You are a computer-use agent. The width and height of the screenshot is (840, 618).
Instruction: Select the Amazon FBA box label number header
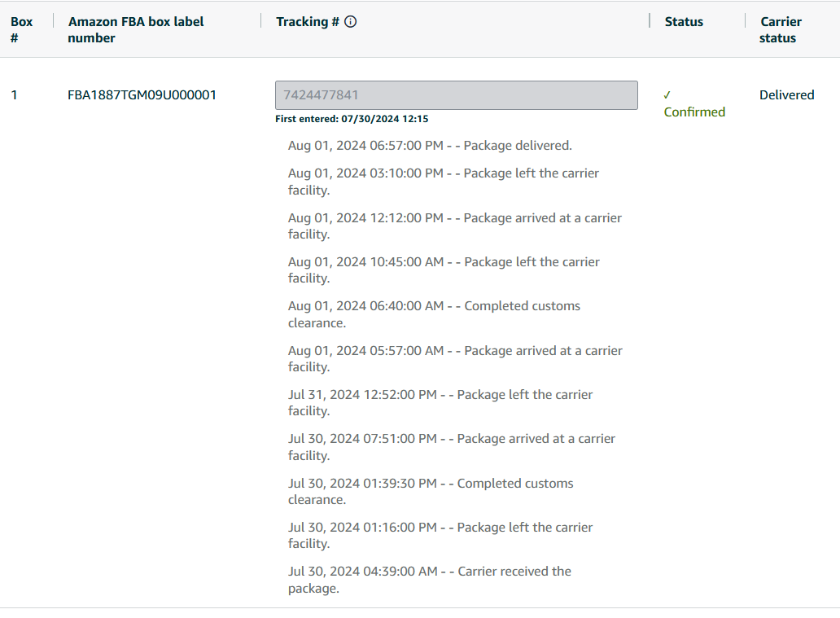136,30
